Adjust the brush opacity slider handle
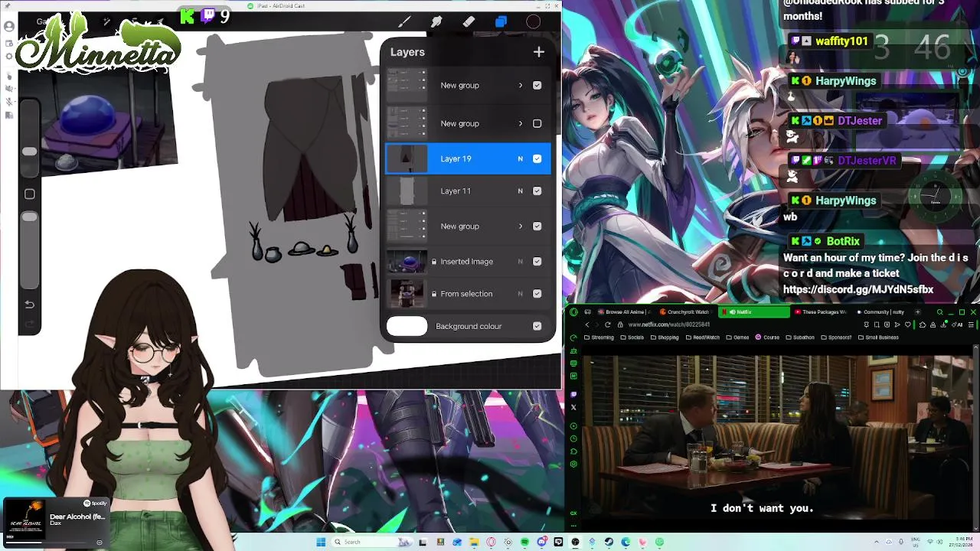This screenshot has width=980, height=551. 29,217
